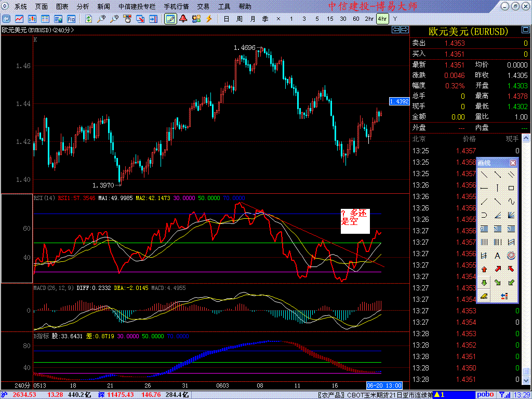Click the back navigation toolbar icon

point(6,19)
